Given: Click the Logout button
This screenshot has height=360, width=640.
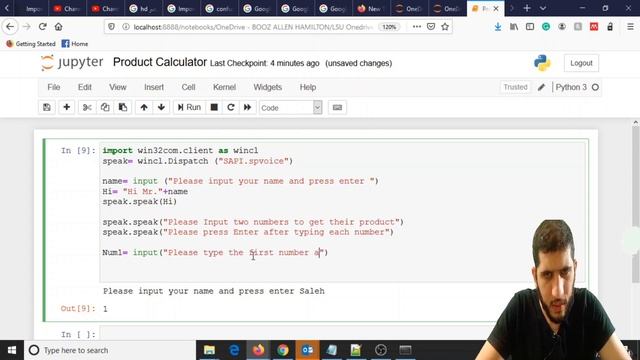Looking at the screenshot, I should [581, 63].
